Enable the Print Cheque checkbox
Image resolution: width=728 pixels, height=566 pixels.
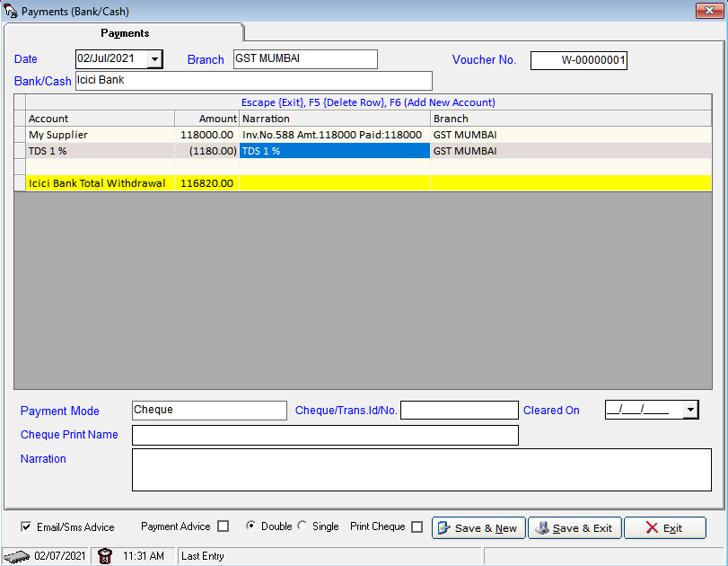pos(417,527)
